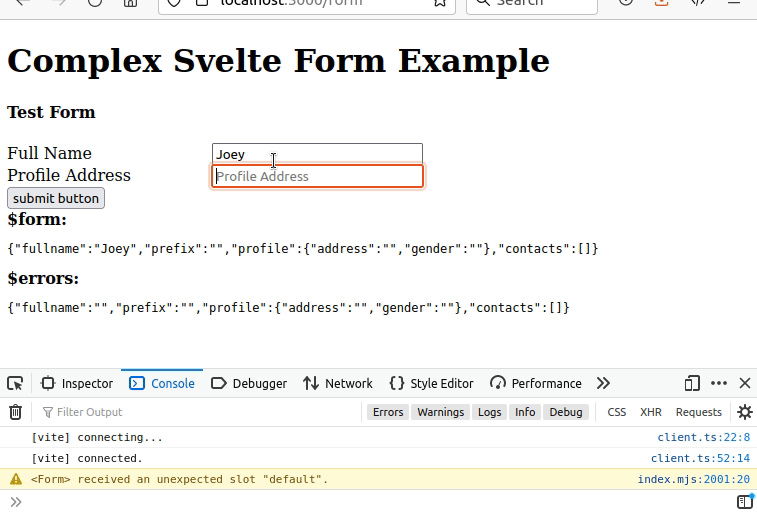Open the Style Editor tab
Viewport: 757px width, 532px height.
[431, 383]
